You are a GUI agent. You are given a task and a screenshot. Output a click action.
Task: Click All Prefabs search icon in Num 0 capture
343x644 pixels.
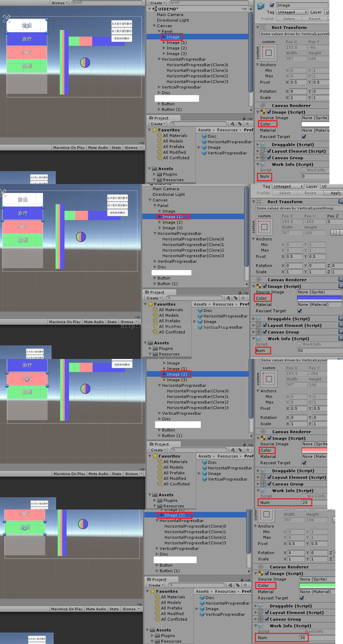click(x=160, y=147)
